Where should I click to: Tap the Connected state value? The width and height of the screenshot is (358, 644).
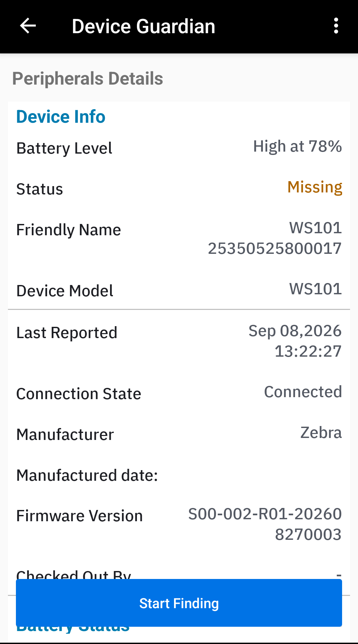(303, 392)
